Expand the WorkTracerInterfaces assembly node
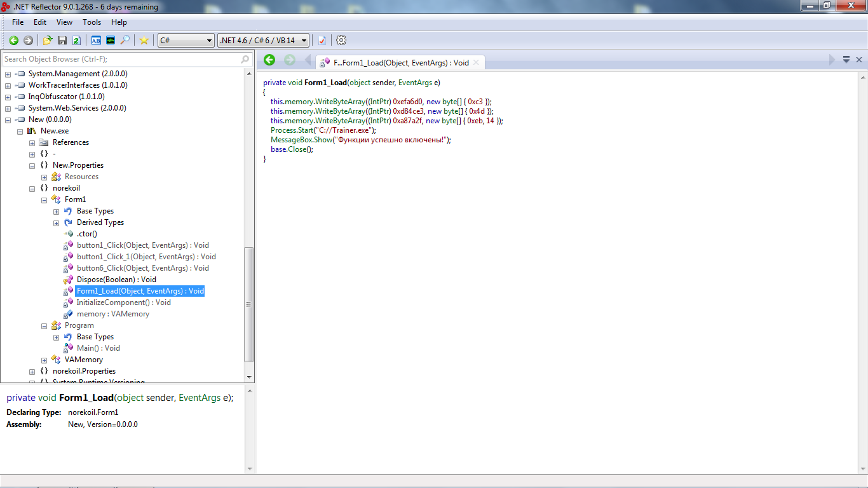This screenshot has height=488, width=868. [8, 85]
